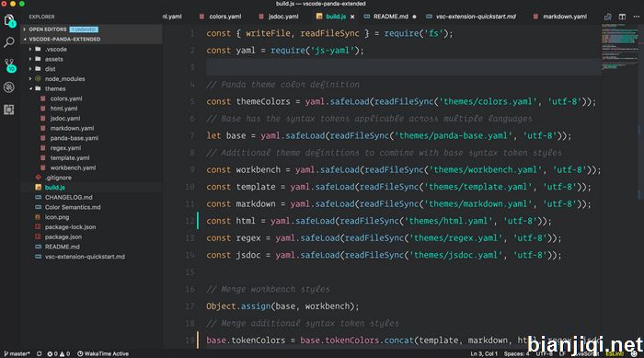Click the Spaces: 4 indentation setting
Screen dimensions: 644x358
click(516, 353)
